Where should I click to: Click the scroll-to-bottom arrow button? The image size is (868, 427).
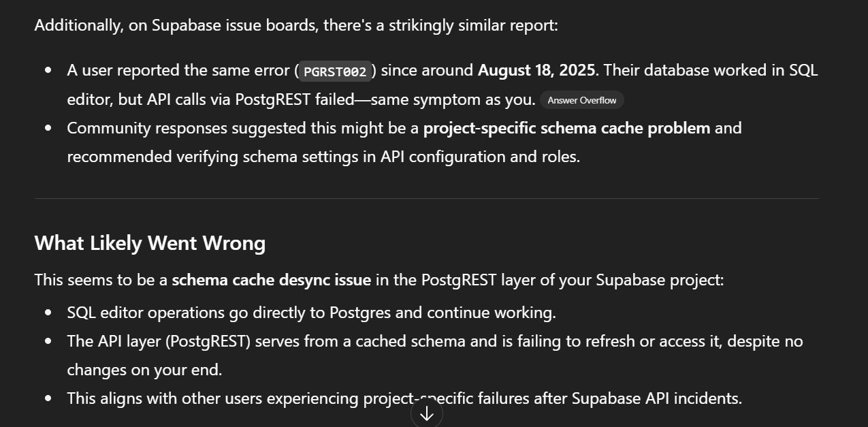(427, 413)
